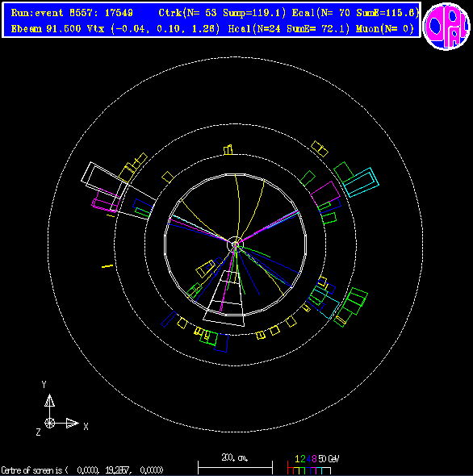Click the 'Centre of screen is' status text
473x476 pixels.
pyautogui.click(x=31, y=470)
